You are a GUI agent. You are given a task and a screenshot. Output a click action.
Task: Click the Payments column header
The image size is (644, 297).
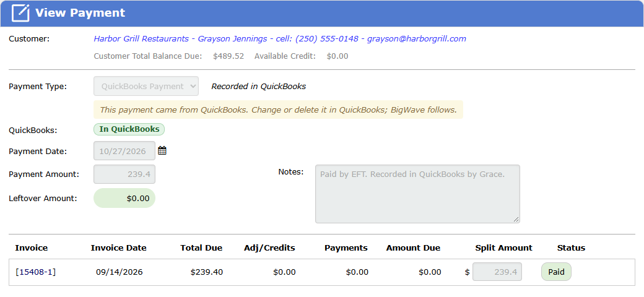click(346, 247)
